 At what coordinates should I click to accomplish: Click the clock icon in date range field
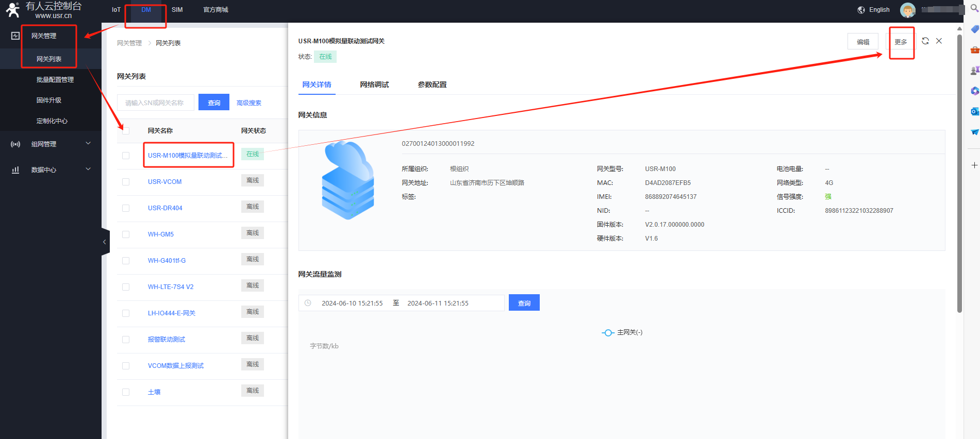[308, 303]
